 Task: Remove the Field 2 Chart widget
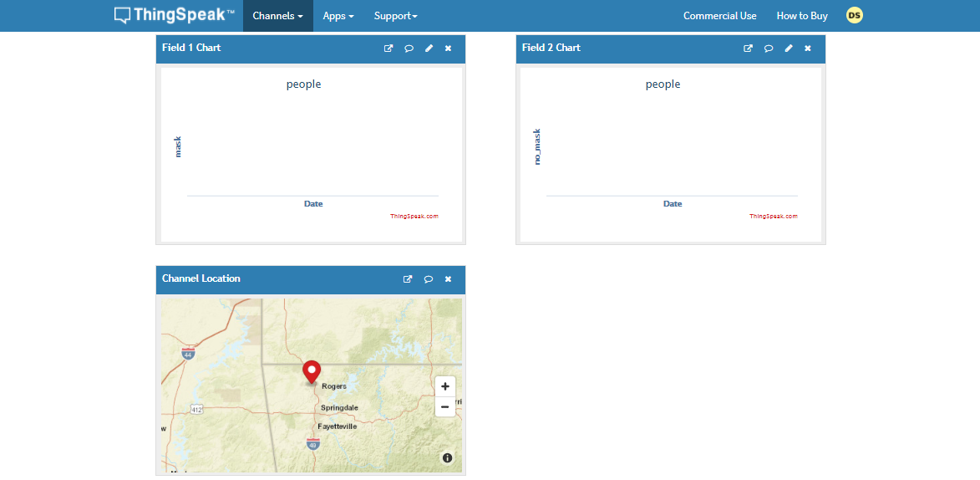[807, 49]
